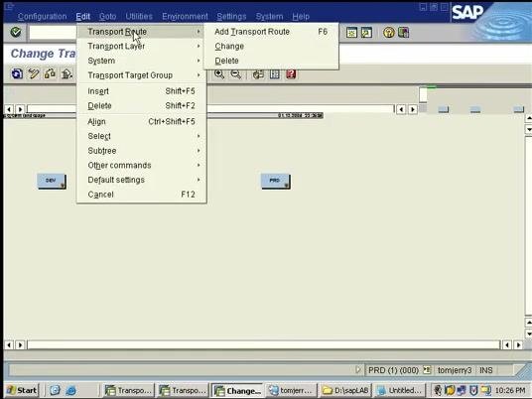
Task: Expand the Default settings submenu
Action: point(142,180)
